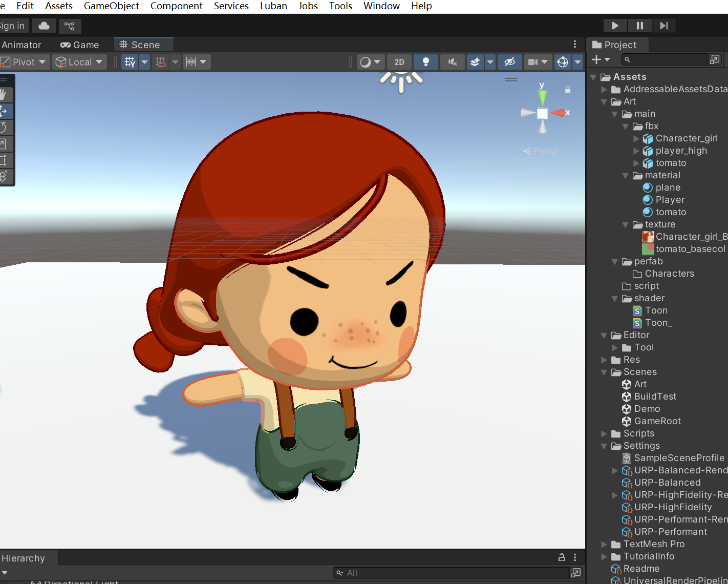Viewport: 728px width, 584px height.
Task: Select the Rotate tool in scene toolbar
Action: [x=4, y=128]
